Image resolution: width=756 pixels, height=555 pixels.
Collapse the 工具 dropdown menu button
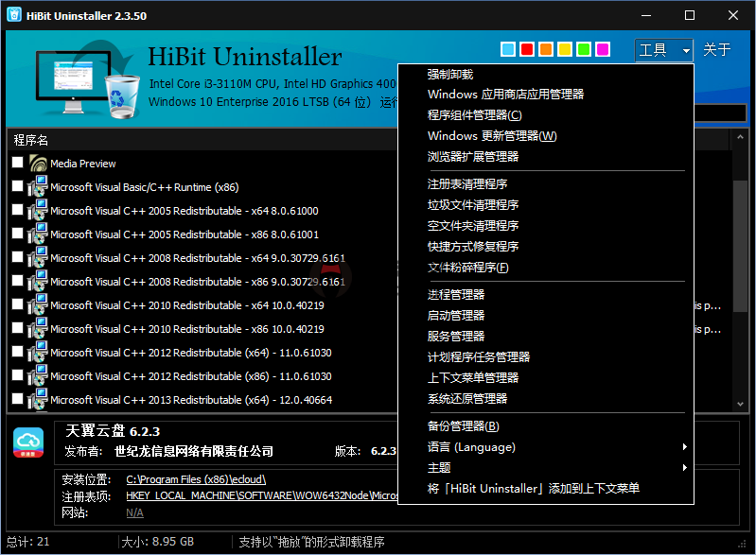click(664, 50)
